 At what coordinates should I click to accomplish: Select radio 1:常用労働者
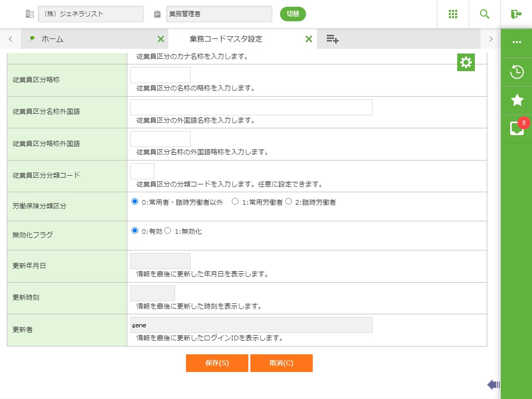click(235, 202)
